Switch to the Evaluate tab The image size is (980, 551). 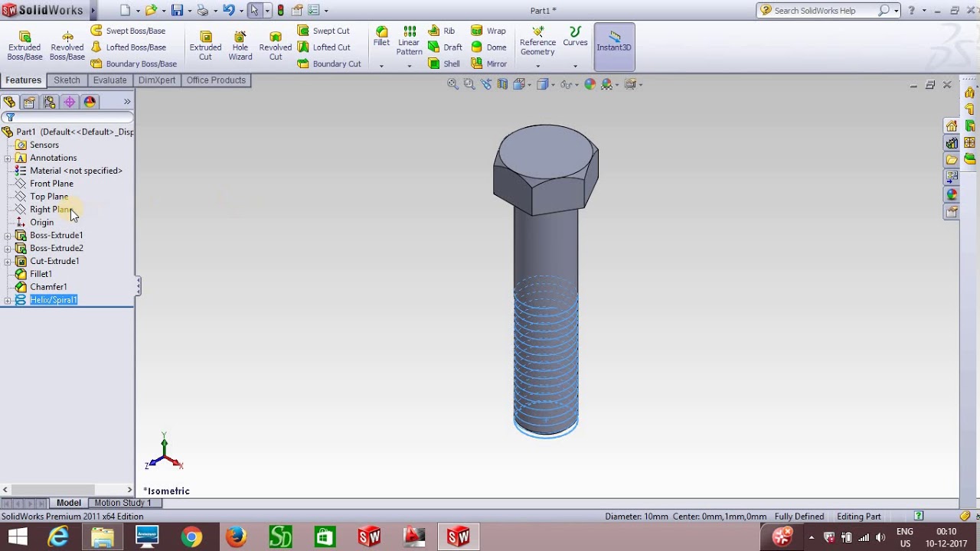pyautogui.click(x=109, y=80)
